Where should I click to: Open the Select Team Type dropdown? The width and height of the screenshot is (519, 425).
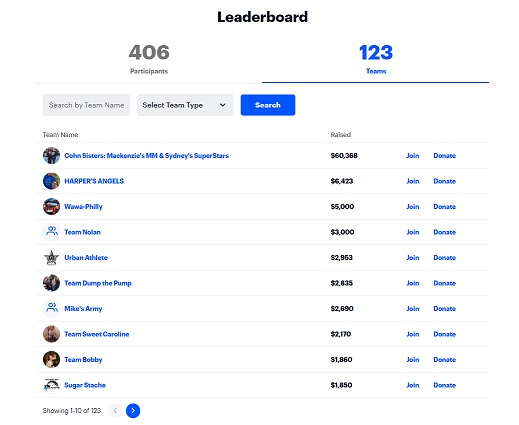coord(185,105)
